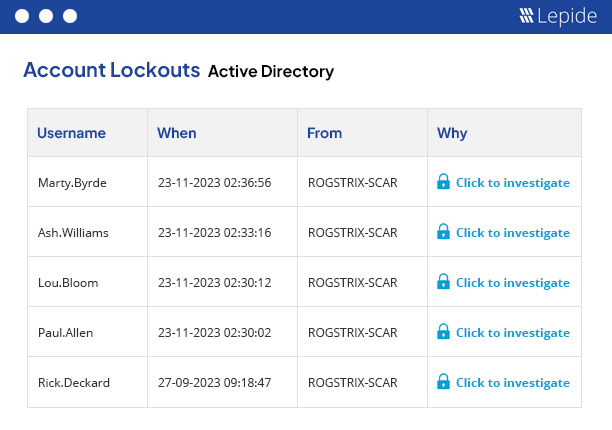Open 'Click to investigate' for Rick.Deckard

point(512,383)
